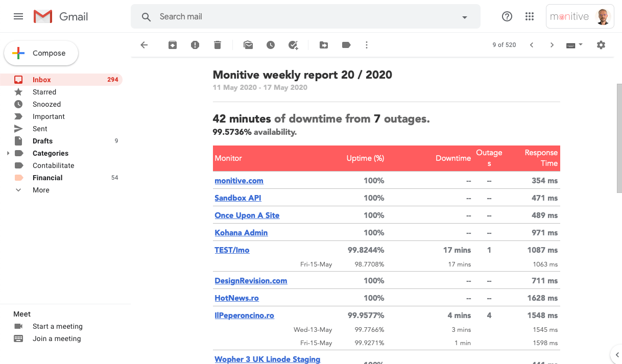Add to Tasks using the checkmark icon

coord(293,45)
